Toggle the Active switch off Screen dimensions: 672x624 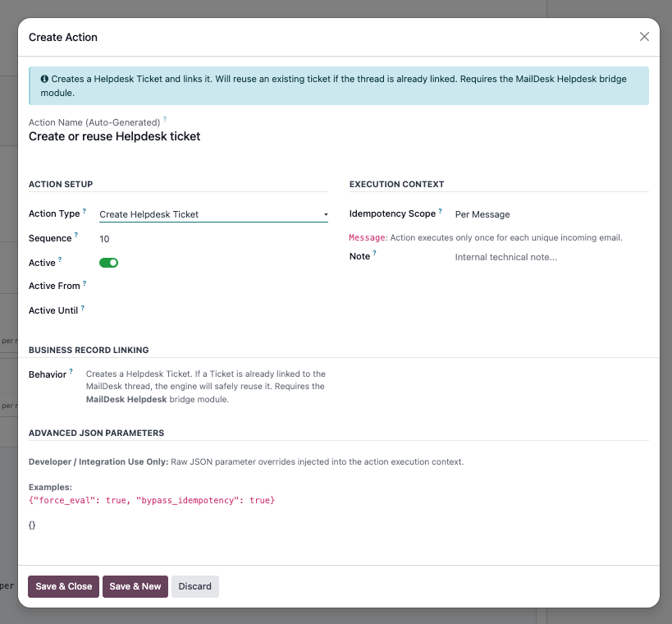[x=108, y=263]
